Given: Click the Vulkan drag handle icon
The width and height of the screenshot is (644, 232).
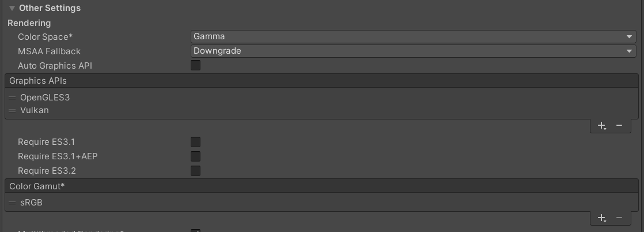Looking at the screenshot, I should 13,110.
